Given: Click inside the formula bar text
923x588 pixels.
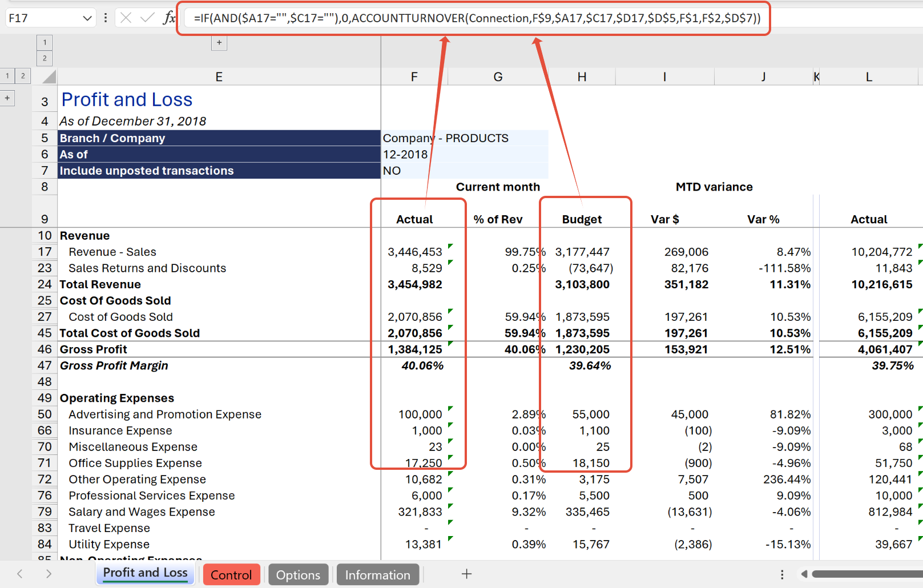Looking at the screenshot, I should [x=477, y=18].
